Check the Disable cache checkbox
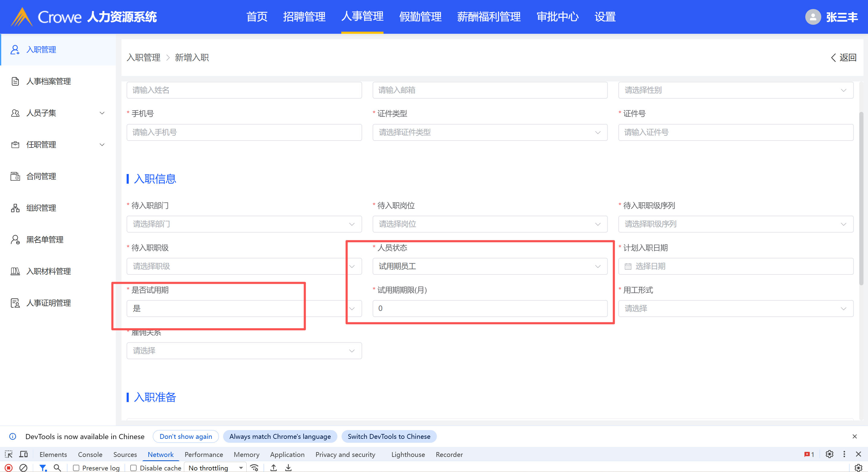The image size is (868, 472). (134, 468)
